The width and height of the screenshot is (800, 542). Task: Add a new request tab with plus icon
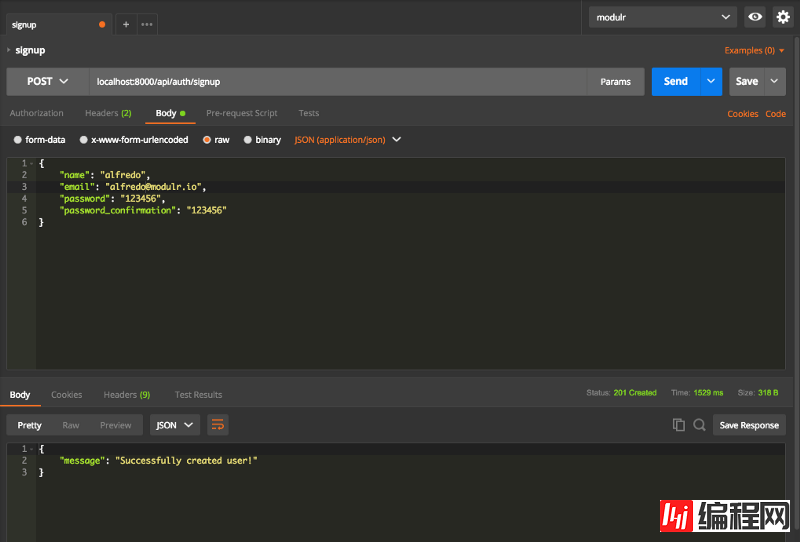[126, 24]
